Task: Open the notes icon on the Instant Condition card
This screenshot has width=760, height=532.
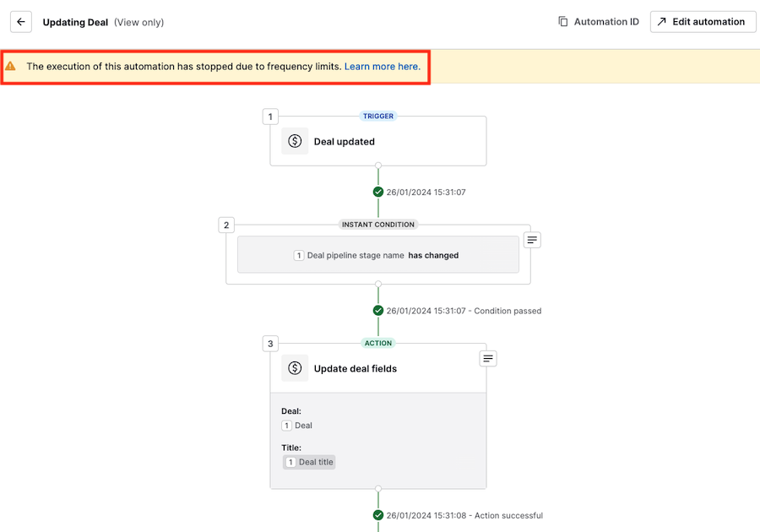Action: 531,240
